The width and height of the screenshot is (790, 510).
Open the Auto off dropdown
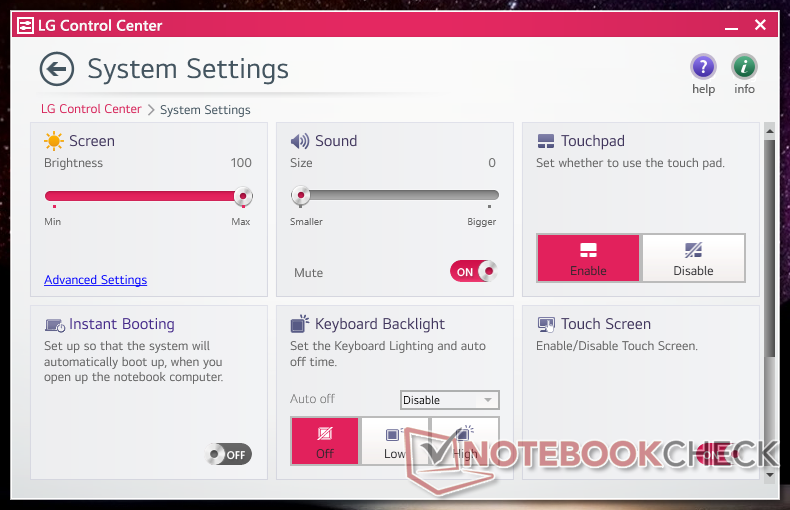449,400
